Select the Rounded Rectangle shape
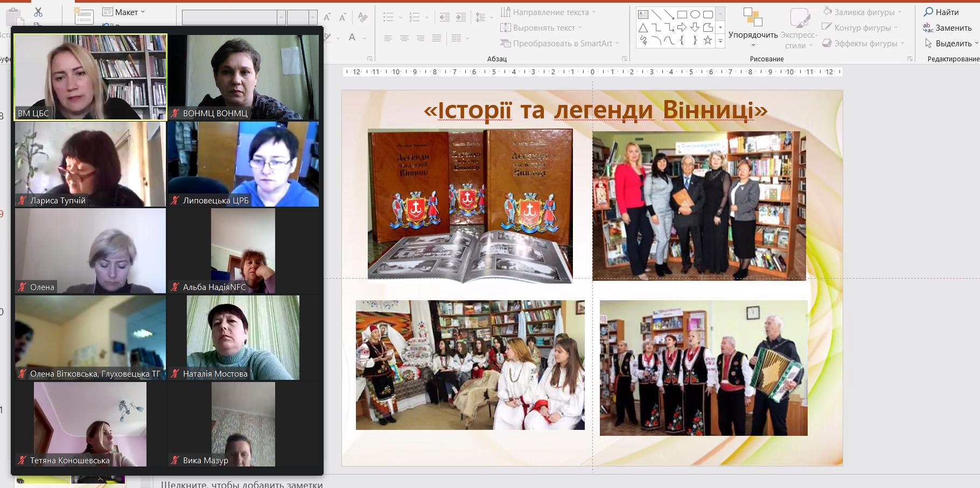Image resolution: width=980 pixels, height=488 pixels. coord(708,15)
